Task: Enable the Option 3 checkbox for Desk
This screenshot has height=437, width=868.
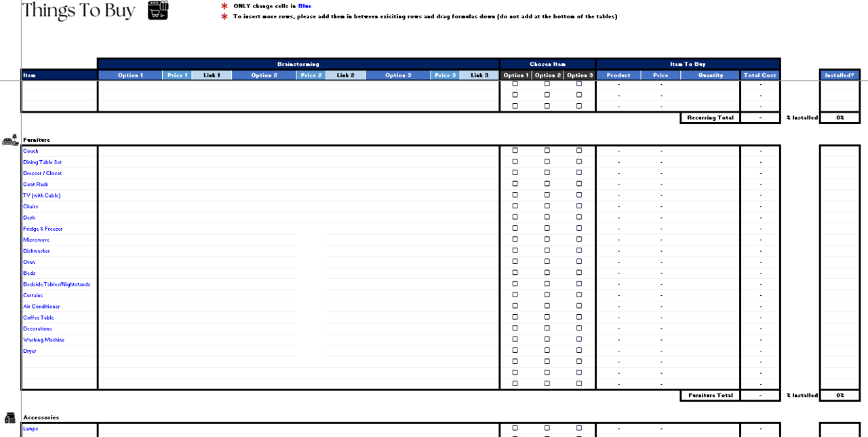Action: (579, 217)
